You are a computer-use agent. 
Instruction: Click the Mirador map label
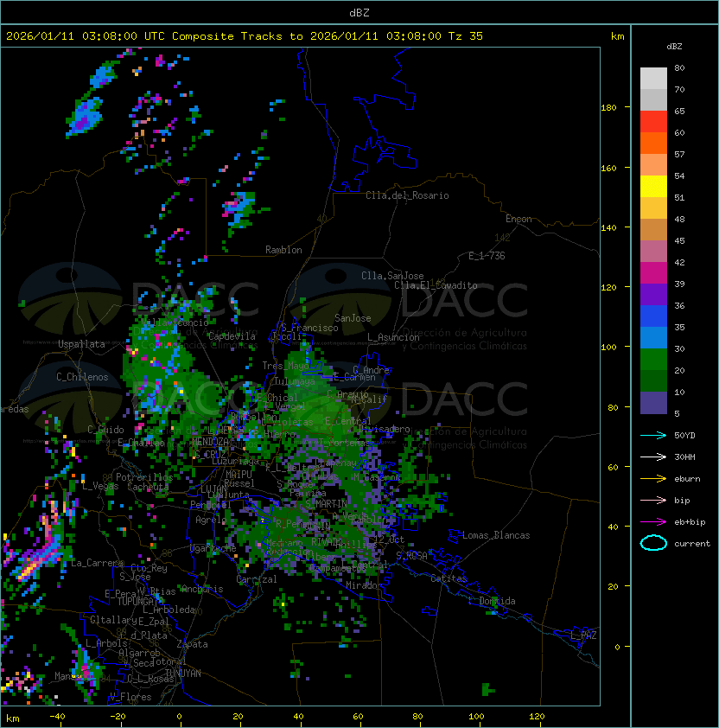coord(364,585)
